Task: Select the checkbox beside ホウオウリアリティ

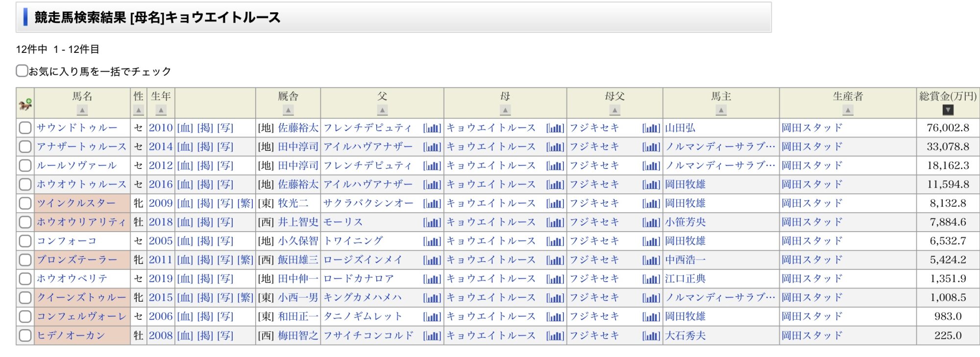Action: (x=25, y=222)
